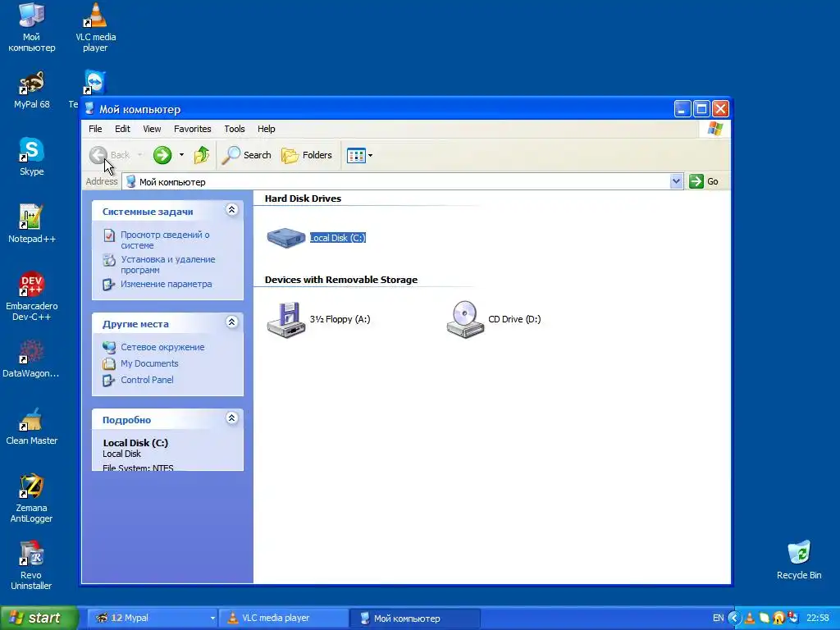840x630 pixels.
Task: Show hidden tray icons arrow
Action: 734,618
